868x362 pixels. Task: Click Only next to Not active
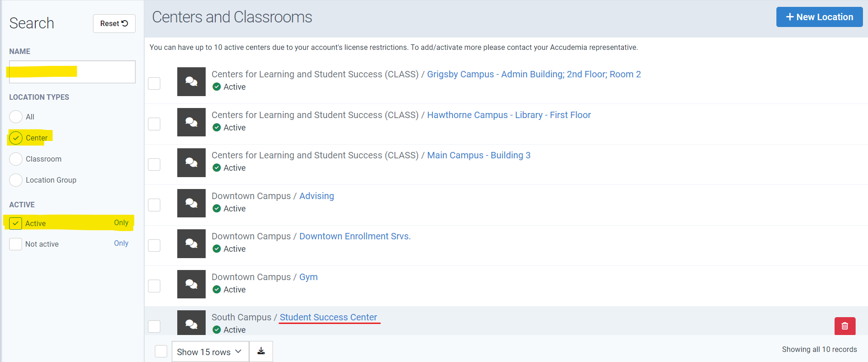(x=121, y=243)
